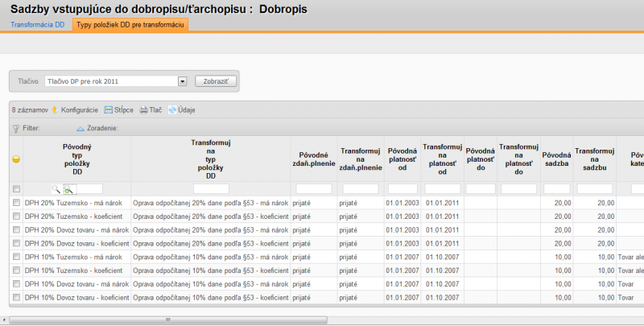Click the Filter funnel icon
The width and height of the screenshot is (644, 326).
pyautogui.click(x=16, y=129)
